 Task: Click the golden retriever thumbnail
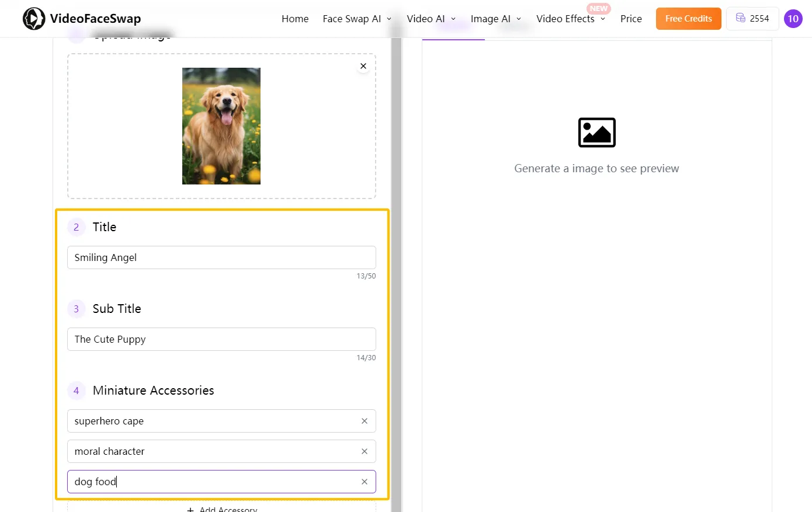pos(221,126)
